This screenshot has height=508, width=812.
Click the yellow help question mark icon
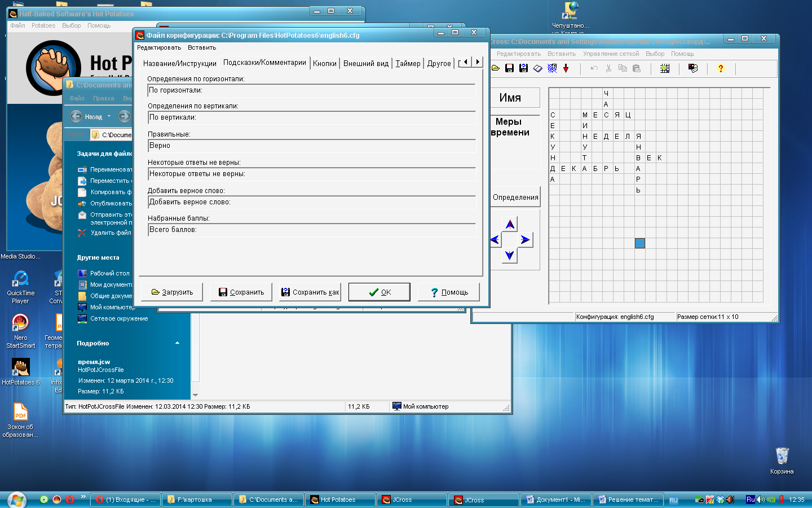pyautogui.click(x=721, y=68)
